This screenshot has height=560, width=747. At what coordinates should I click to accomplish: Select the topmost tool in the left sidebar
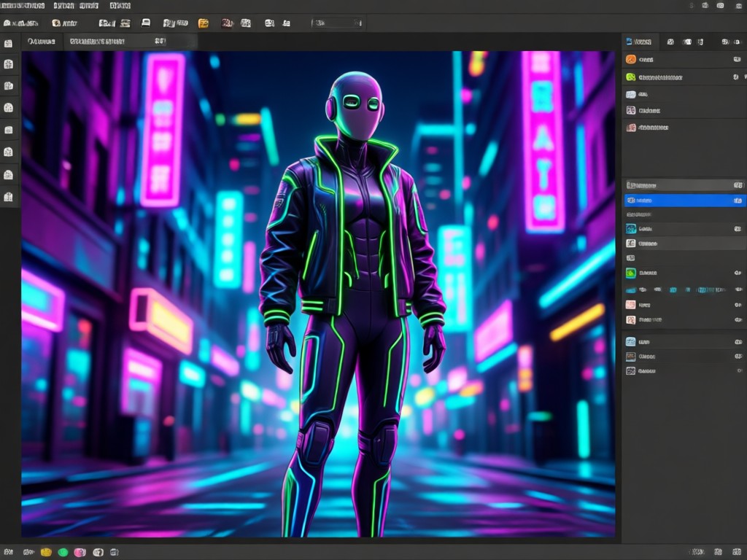[x=9, y=44]
